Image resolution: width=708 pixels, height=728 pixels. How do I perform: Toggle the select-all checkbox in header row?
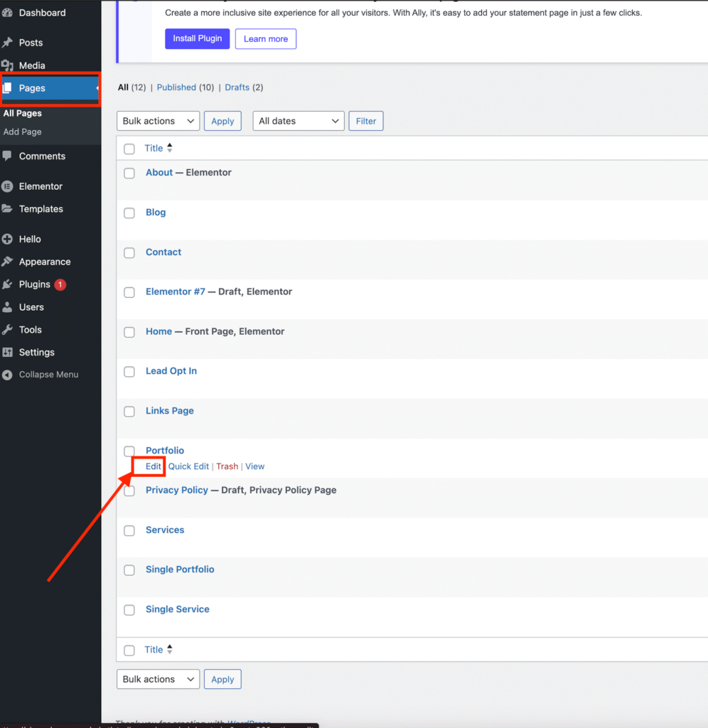[129, 149]
